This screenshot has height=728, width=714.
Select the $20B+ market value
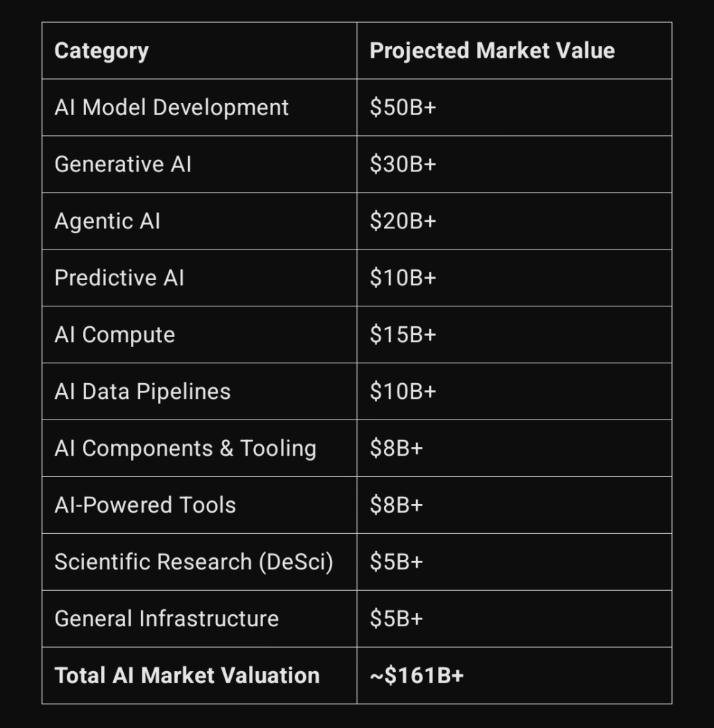[403, 221]
